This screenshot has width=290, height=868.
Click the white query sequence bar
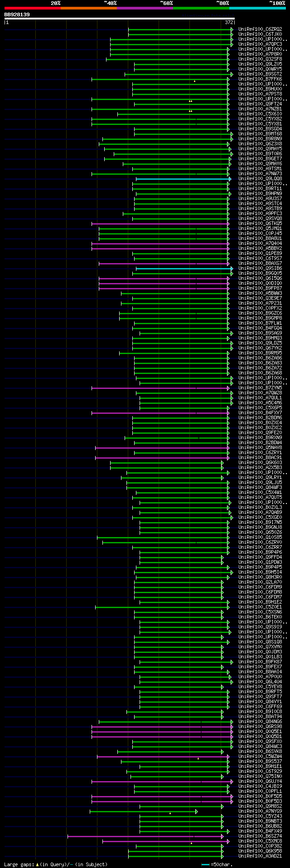[x=120, y=19]
